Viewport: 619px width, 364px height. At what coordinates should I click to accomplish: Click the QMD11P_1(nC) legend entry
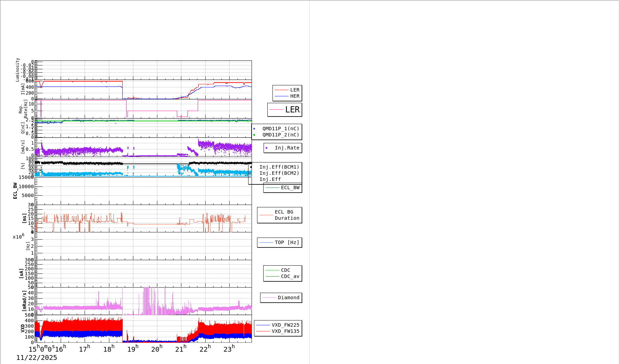pyautogui.click(x=280, y=129)
